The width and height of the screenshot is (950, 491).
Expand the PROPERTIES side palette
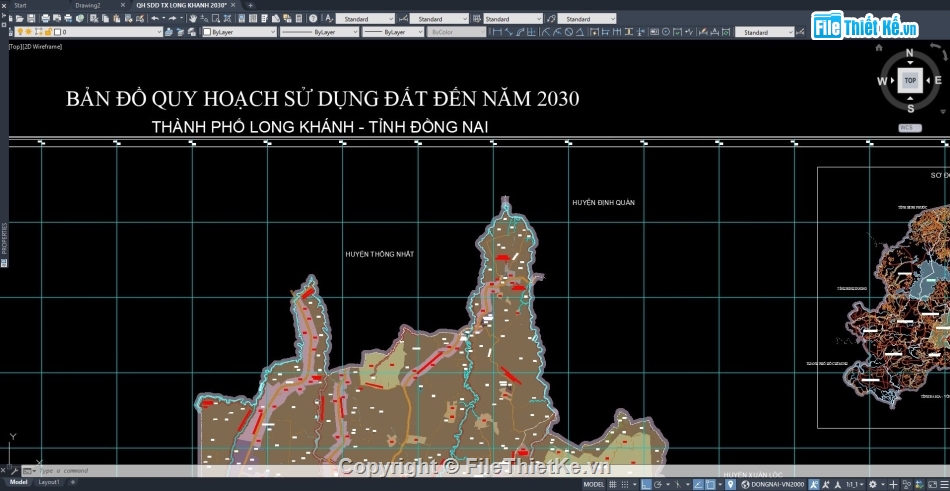pos(4,238)
